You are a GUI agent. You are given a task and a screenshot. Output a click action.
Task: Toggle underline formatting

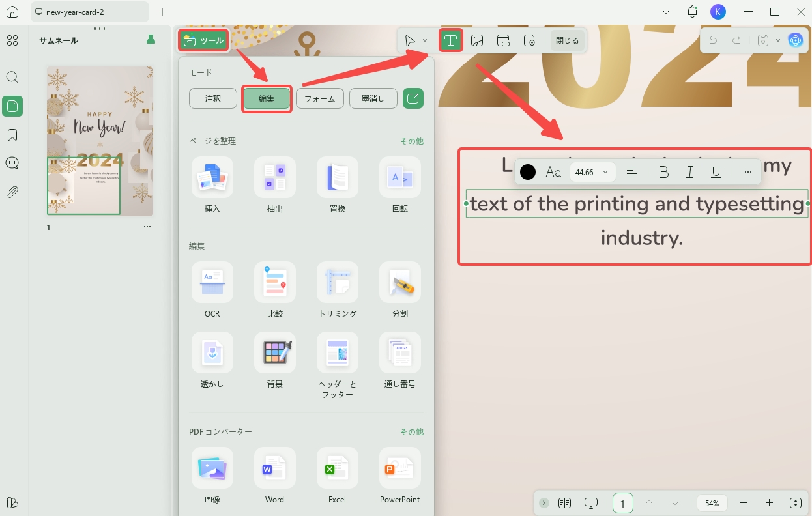[716, 172]
